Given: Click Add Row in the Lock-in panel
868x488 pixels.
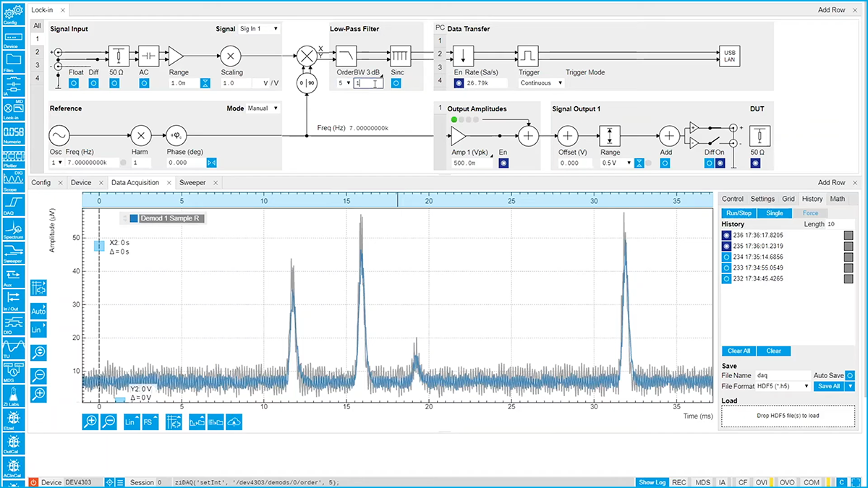Looking at the screenshot, I should point(833,10).
